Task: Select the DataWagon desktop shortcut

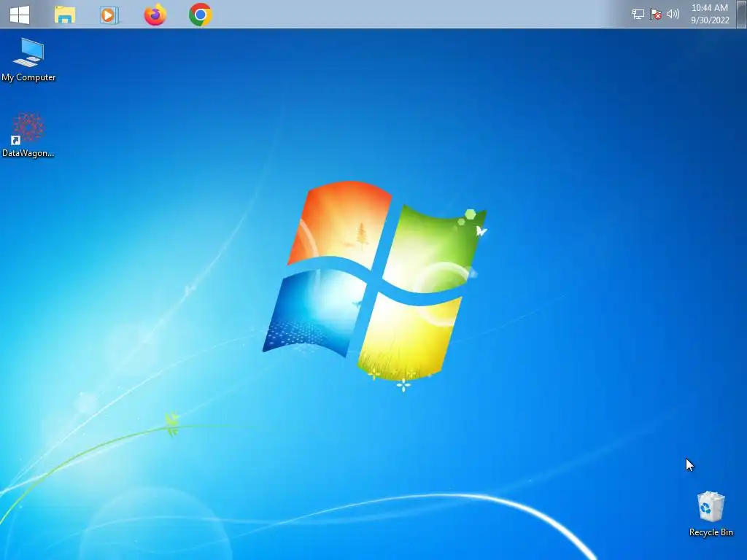Action: click(28, 135)
